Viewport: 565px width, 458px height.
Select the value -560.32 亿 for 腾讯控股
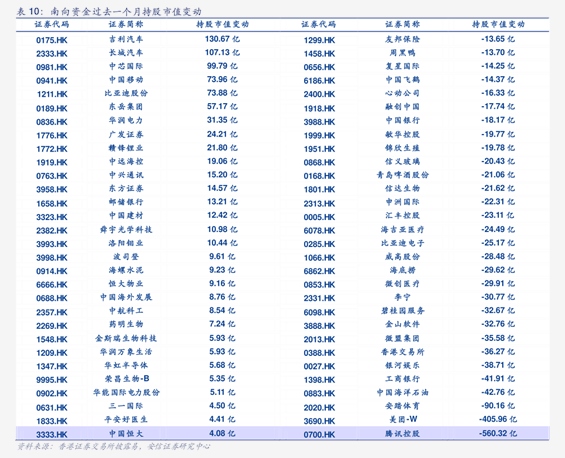(x=498, y=433)
